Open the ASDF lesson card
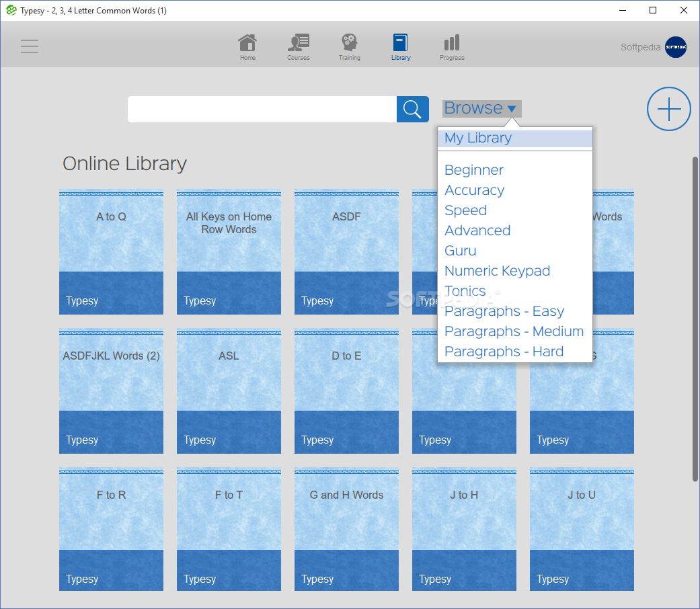 point(346,252)
